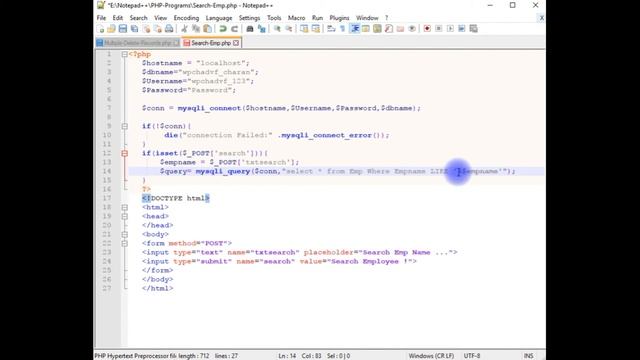Viewport: 640px width, 360px height.
Task: Toggle Word Wrap in the toolbar
Action: point(331,29)
